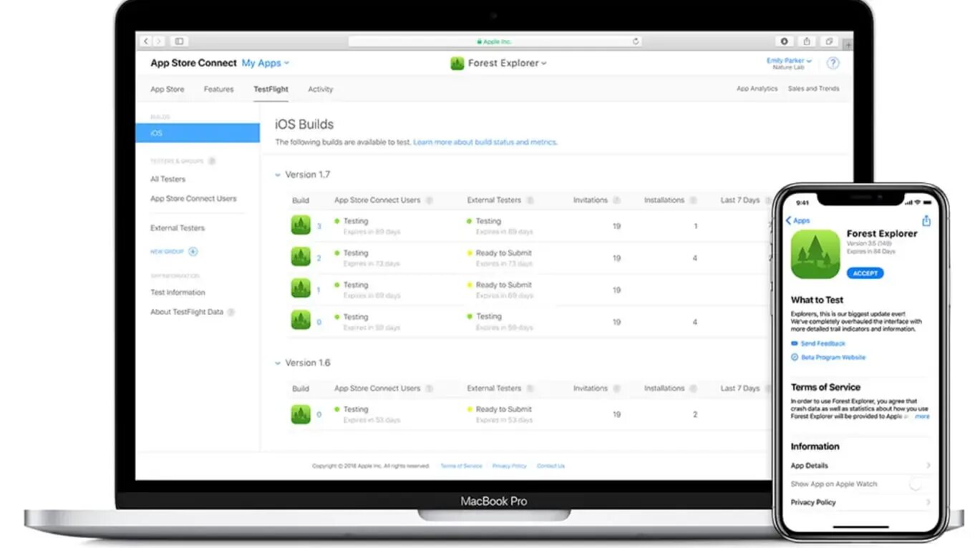Add a new Safari tab with plus
The width and height of the screenshot is (980, 548).
[x=848, y=44]
